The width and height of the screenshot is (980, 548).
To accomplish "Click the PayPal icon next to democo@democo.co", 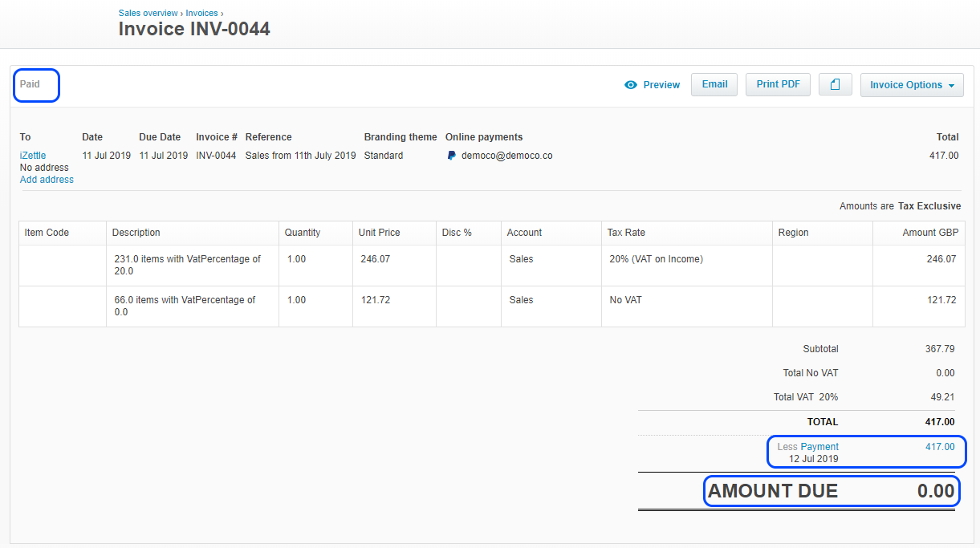I will [x=452, y=156].
